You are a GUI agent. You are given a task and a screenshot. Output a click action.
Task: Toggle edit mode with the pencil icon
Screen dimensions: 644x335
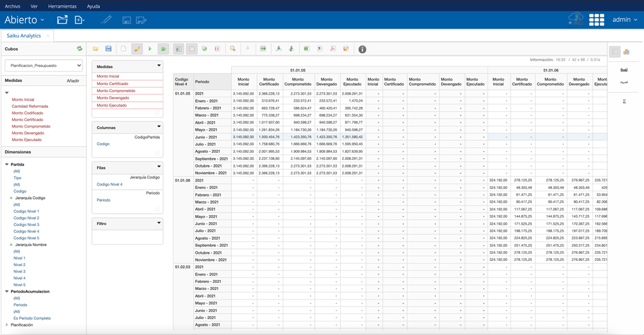137,49
